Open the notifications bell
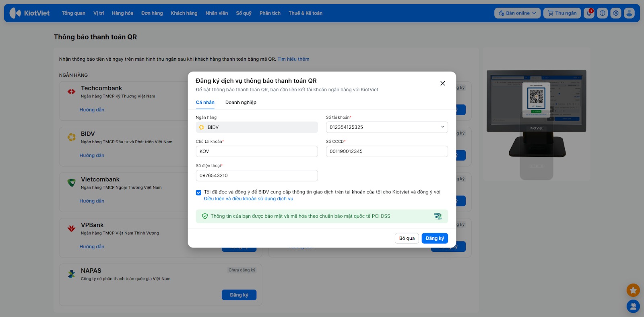 coord(589,13)
